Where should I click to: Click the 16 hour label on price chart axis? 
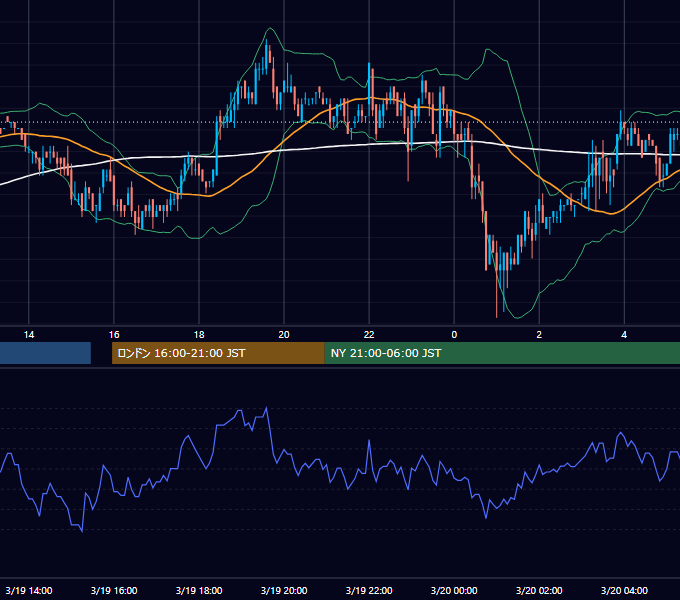pyautogui.click(x=114, y=335)
